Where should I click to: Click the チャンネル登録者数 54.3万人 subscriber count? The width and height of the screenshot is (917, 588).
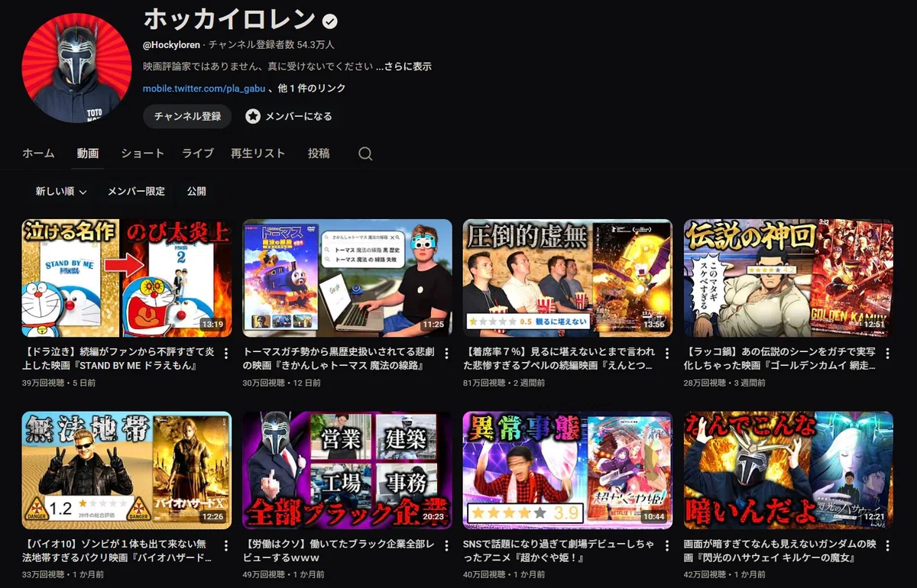271,45
